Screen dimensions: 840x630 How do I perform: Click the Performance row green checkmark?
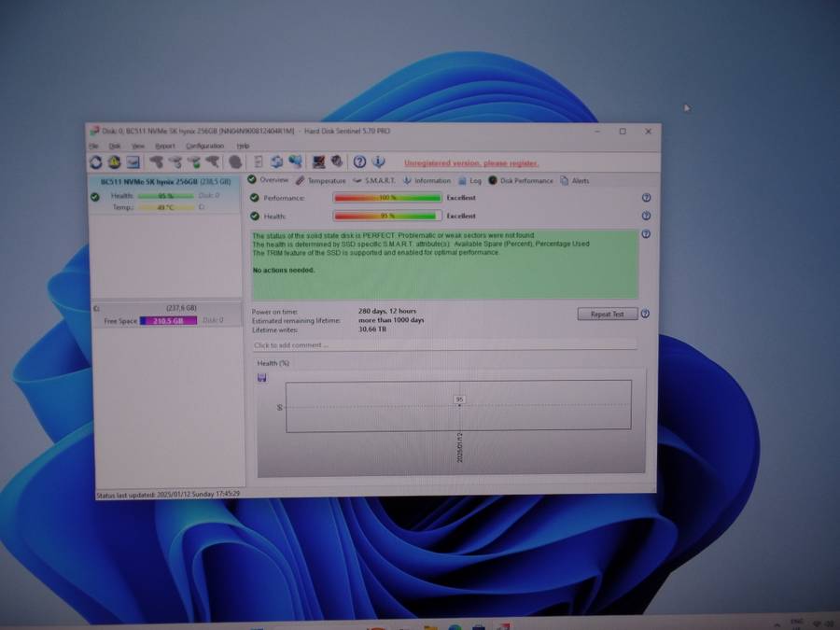coord(252,197)
